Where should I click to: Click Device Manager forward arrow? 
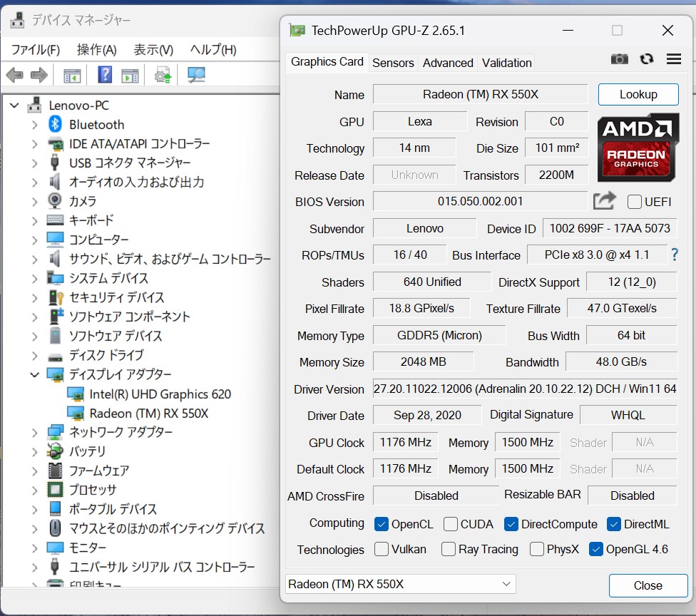(x=39, y=75)
